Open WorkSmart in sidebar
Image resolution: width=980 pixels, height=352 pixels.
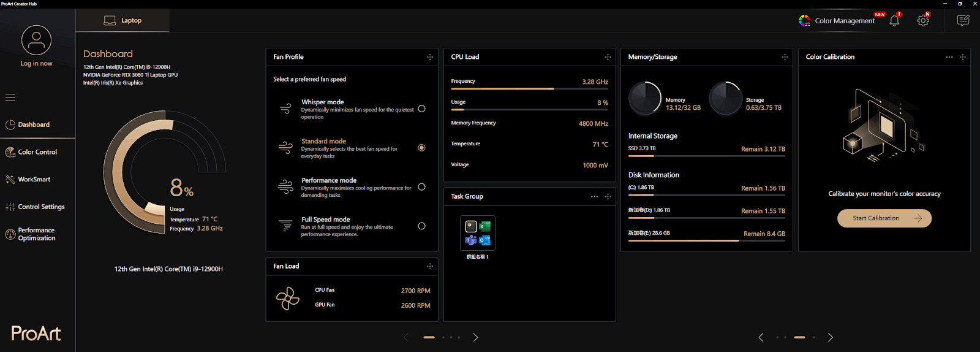(x=37, y=179)
